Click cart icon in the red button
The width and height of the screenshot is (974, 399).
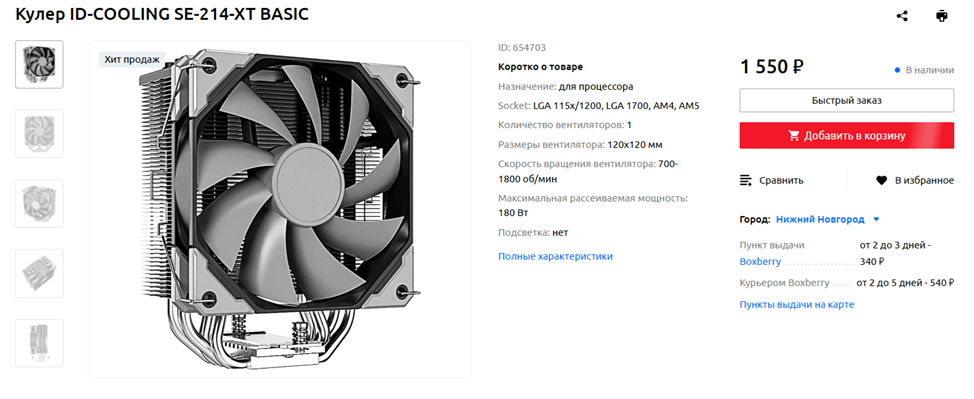click(794, 135)
